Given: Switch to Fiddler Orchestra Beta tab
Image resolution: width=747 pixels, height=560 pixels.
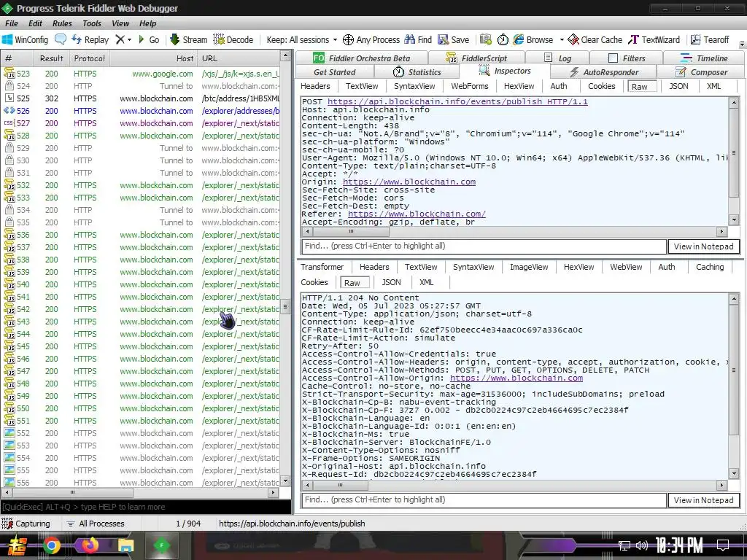Looking at the screenshot, I should point(362,58).
